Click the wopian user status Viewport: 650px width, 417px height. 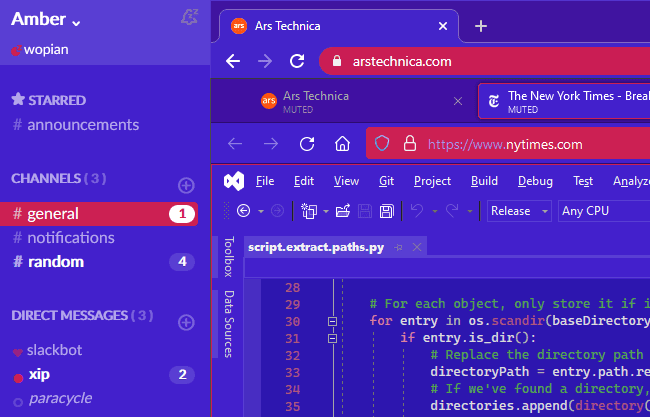40,50
